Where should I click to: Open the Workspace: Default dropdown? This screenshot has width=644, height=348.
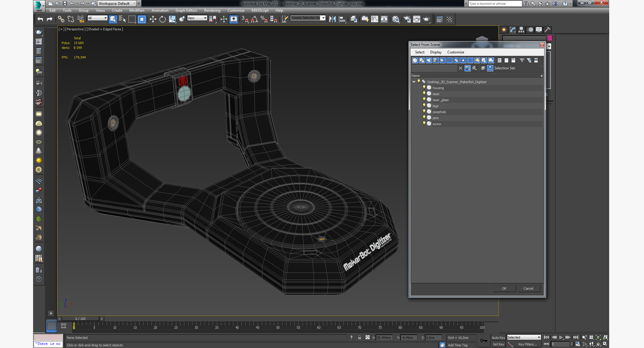[117, 3]
